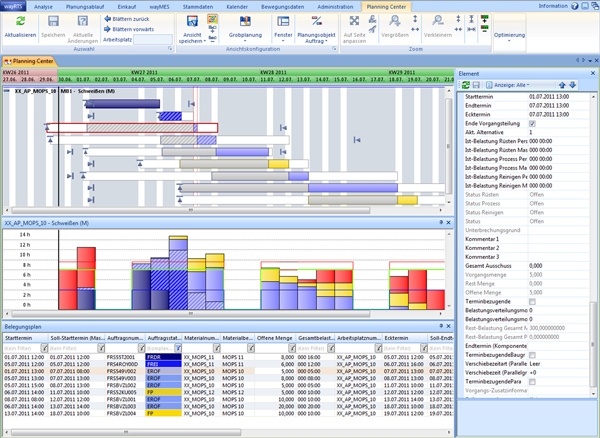Click the Information help icon
600x438 pixels.
[575, 6]
